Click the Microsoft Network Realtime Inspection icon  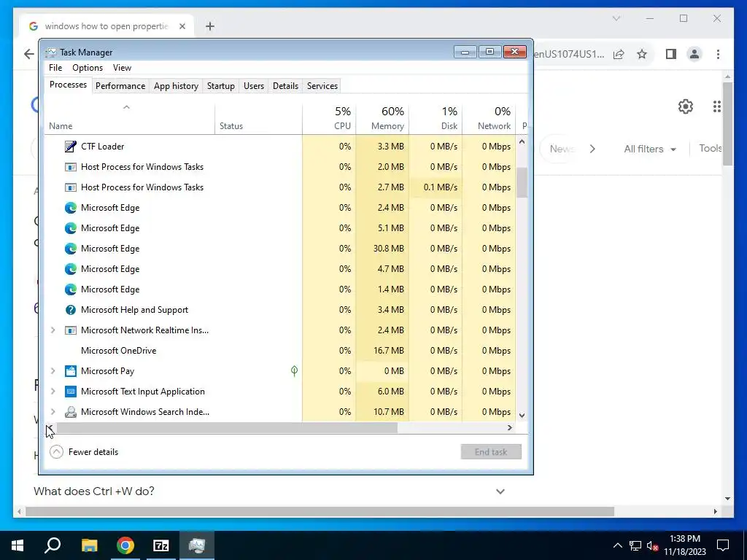[71, 330]
